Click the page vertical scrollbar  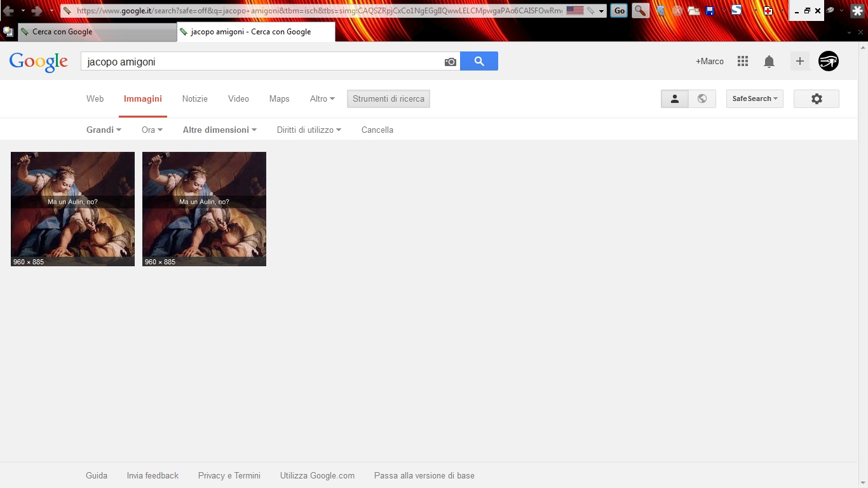point(863,265)
